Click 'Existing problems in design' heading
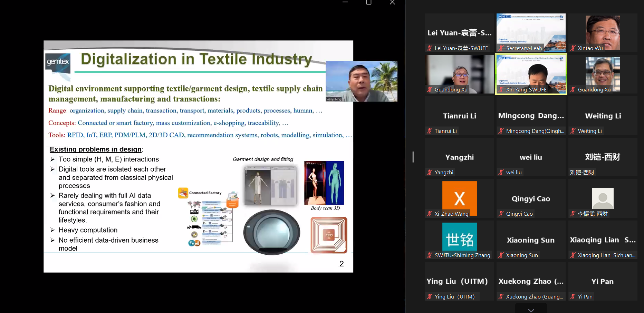 point(96,149)
